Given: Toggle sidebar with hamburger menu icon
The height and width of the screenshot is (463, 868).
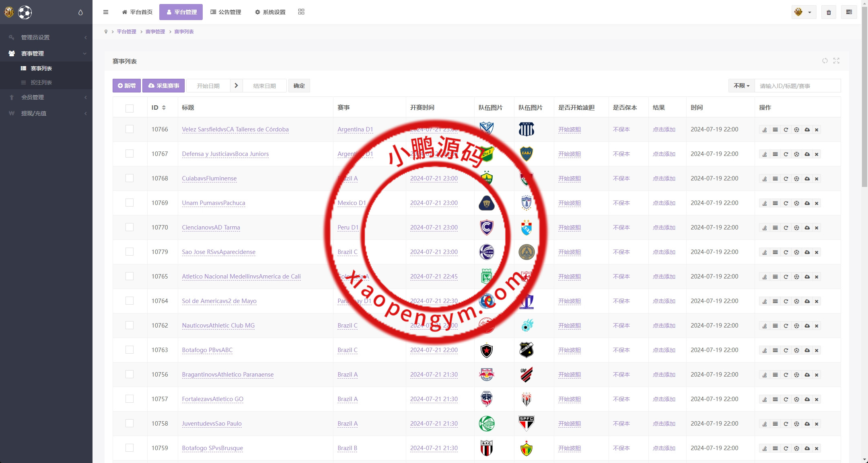Looking at the screenshot, I should 106,12.
